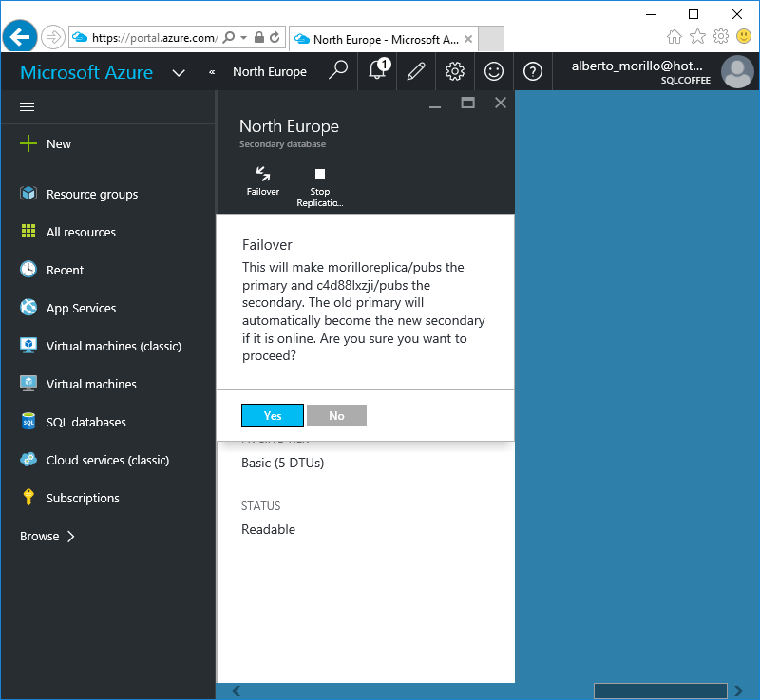
Task: Cancel failover with No button
Action: (x=336, y=416)
